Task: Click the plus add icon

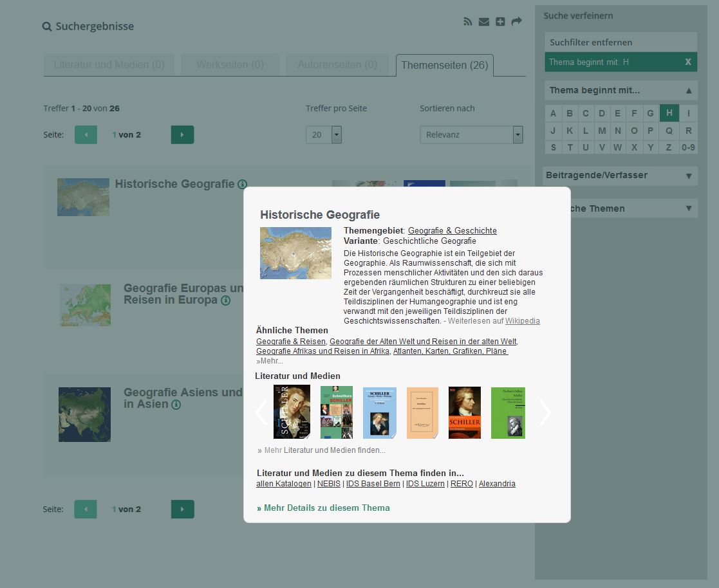Action: pos(500,21)
